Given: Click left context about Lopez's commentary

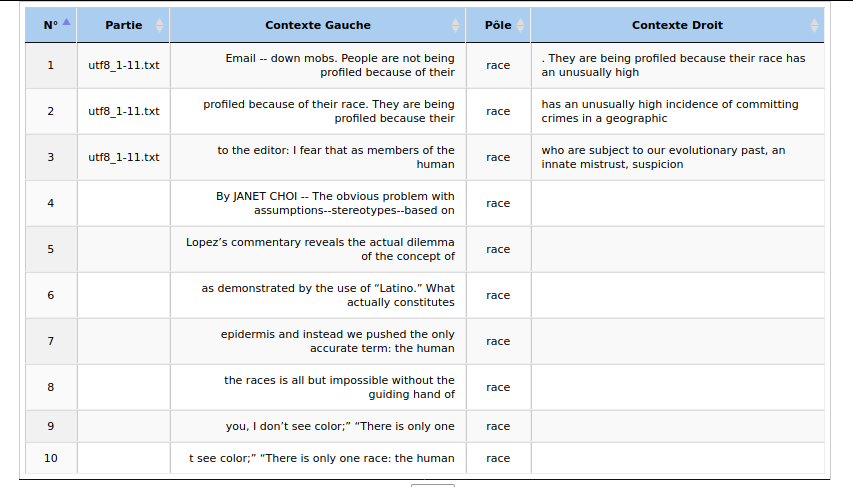Looking at the screenshot, I should 320,249.
